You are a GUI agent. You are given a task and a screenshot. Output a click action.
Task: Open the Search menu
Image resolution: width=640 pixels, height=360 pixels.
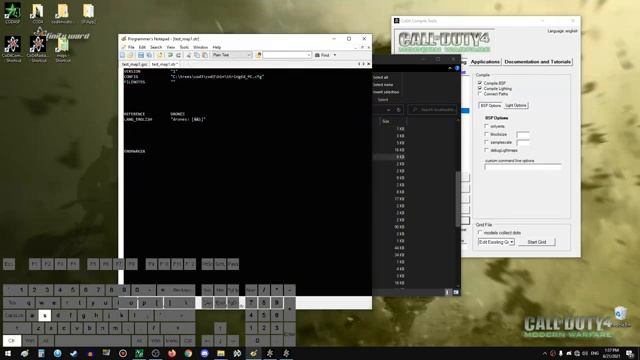156,47
